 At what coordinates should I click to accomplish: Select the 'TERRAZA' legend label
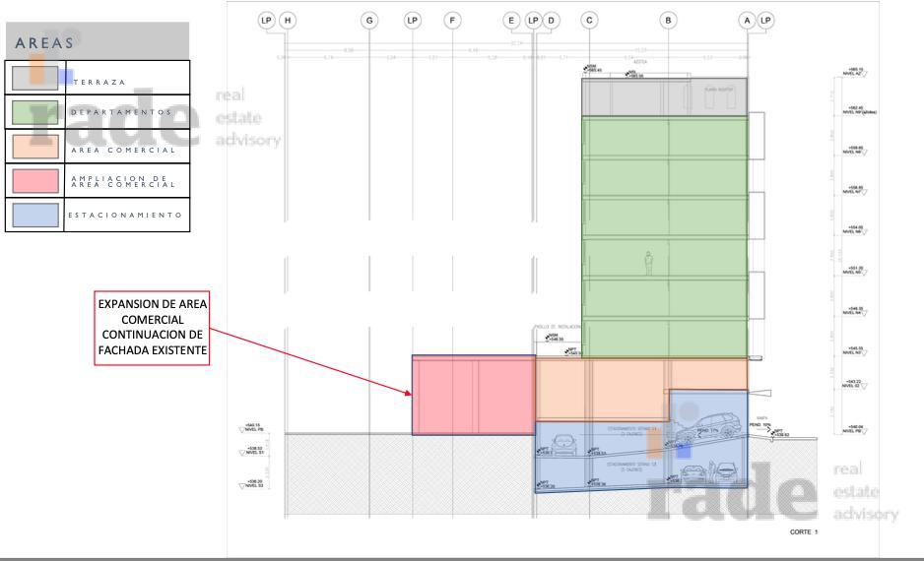click(99, 82)
